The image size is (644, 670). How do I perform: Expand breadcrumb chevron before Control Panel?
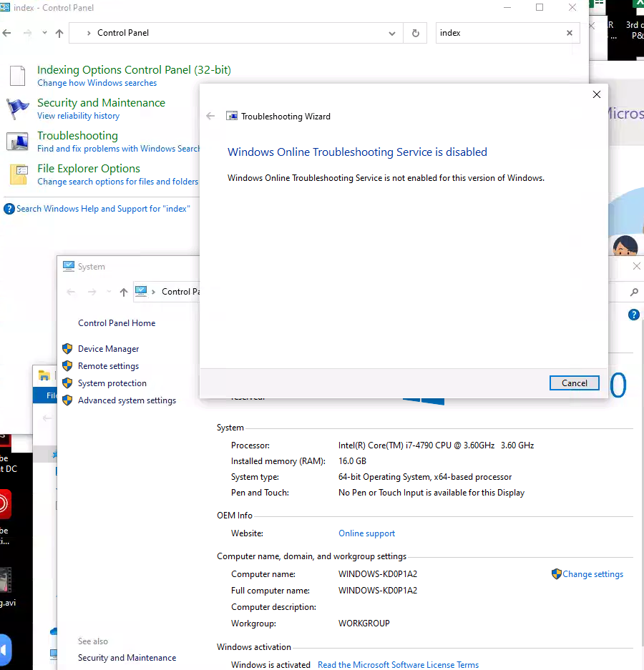(89, 33)
